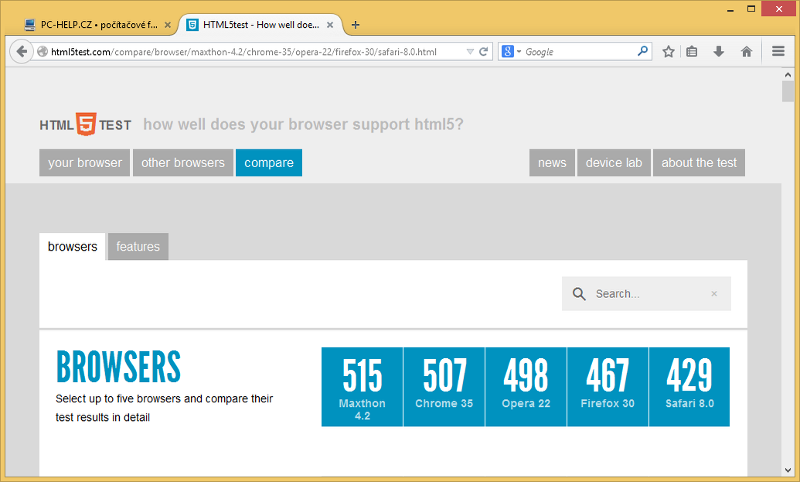Close the HTML5test tab

pyautogui.click(x=330, y=24)
